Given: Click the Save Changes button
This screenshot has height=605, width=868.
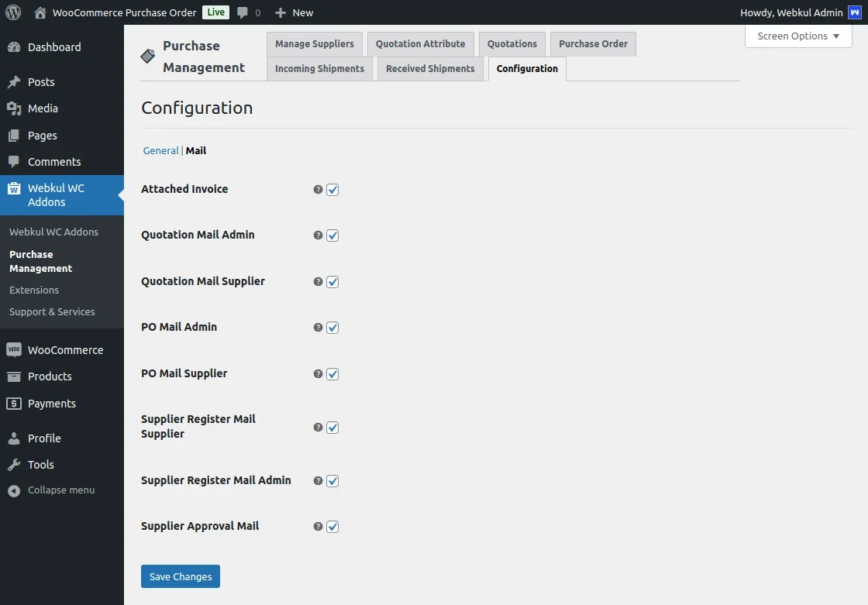Looking at the screenshot, I should coord(181,576).
